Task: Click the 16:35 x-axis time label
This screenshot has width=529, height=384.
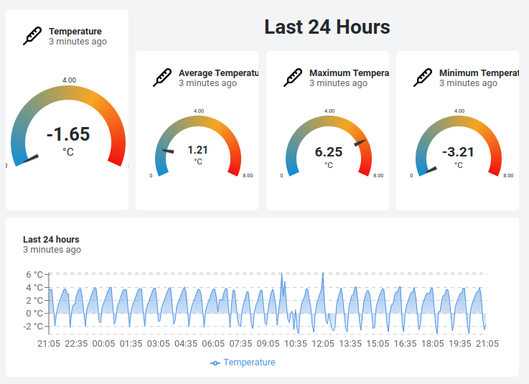Action: pyautogui.click(x=405, y=344)
